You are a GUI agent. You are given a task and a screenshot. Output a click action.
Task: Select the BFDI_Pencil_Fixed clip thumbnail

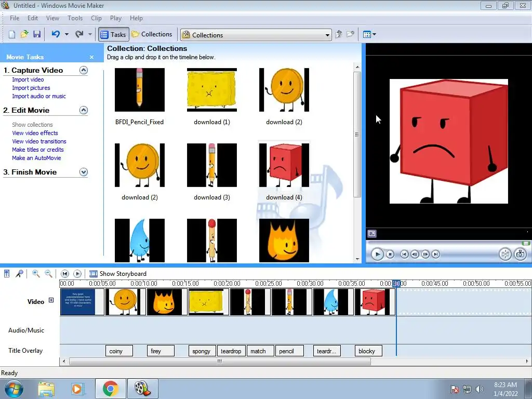click(139, 90)
